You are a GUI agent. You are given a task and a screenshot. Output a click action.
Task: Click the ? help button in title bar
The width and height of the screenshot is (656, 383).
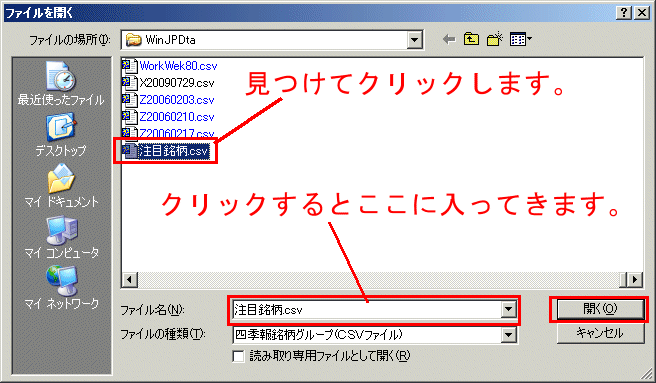click(x=624, y=13)
